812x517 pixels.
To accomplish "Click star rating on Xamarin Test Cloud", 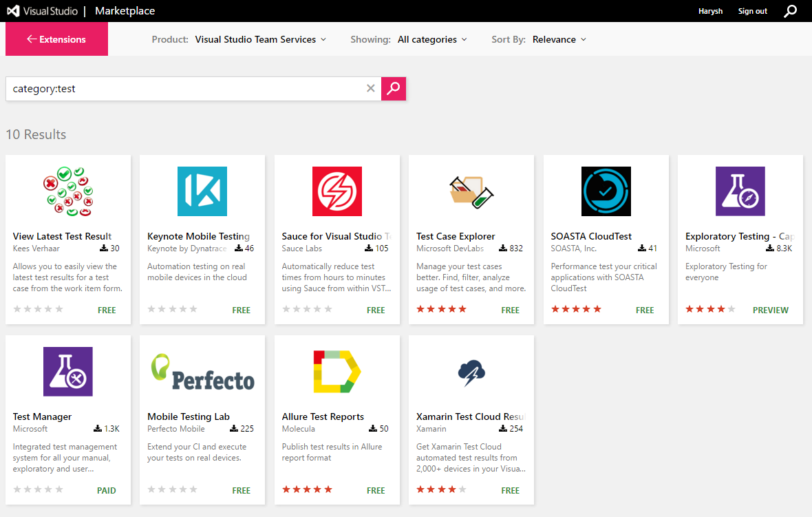I will (442, 489).
